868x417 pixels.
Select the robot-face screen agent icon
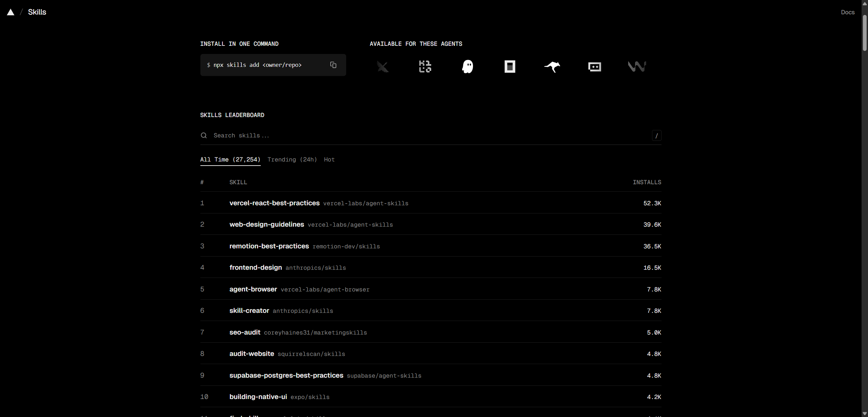594,67
